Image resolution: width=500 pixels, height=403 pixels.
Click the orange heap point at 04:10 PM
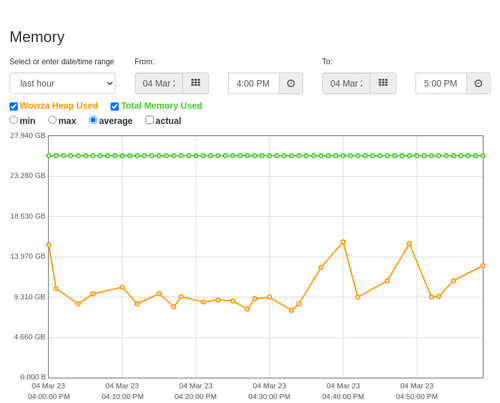pyautogui.click(x=122, y=287)
